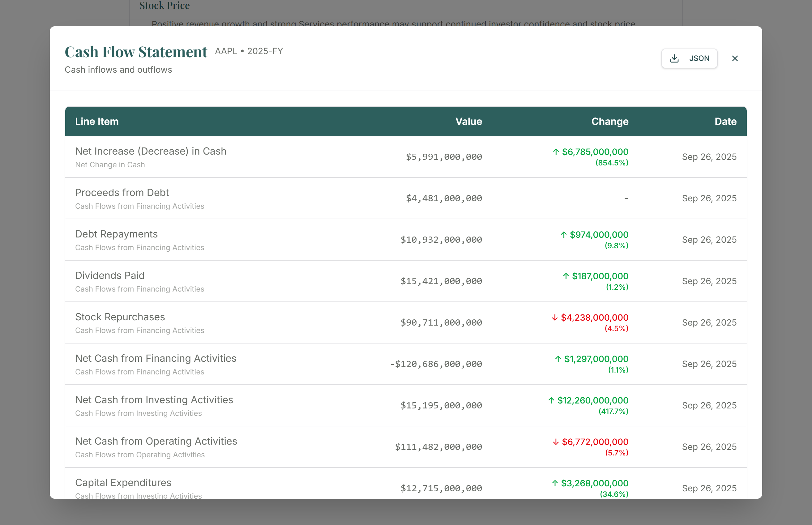The image size is (812, 525).
Task: Click the Stock Price heading behind the dialog
Action: (x=164, y=6)
